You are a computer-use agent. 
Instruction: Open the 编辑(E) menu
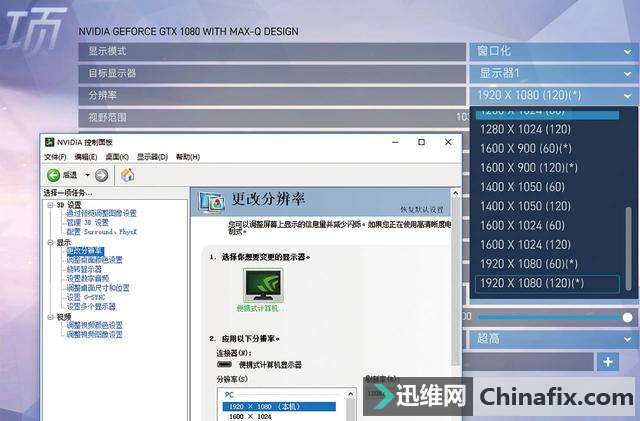pos(86,157)
